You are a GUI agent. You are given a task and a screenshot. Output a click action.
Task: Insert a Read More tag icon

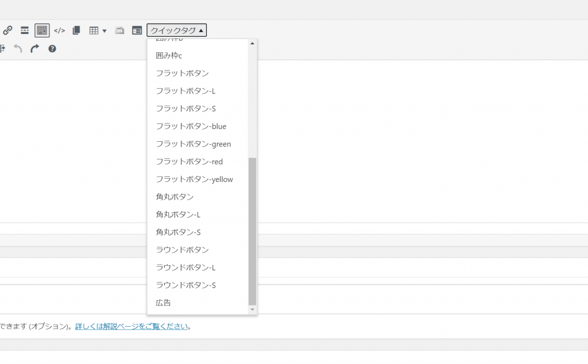24,30
